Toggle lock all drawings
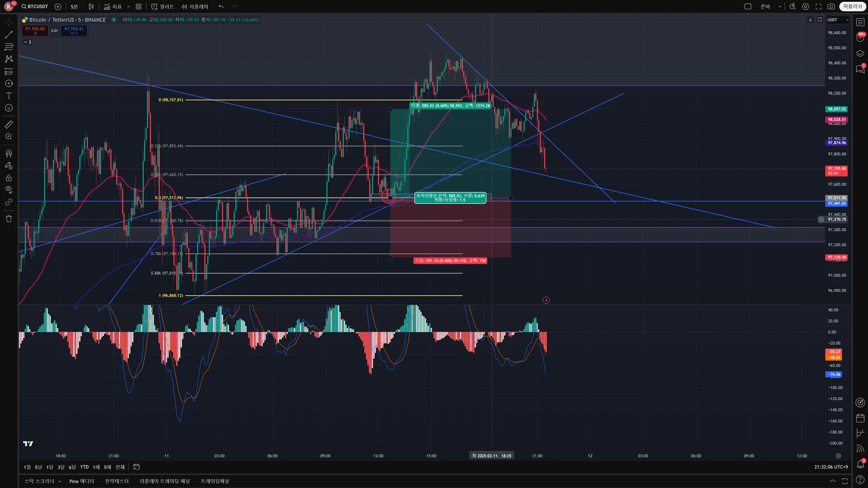Image resolution: width=868 pixels, height=488 pixels. coord(9,178)
